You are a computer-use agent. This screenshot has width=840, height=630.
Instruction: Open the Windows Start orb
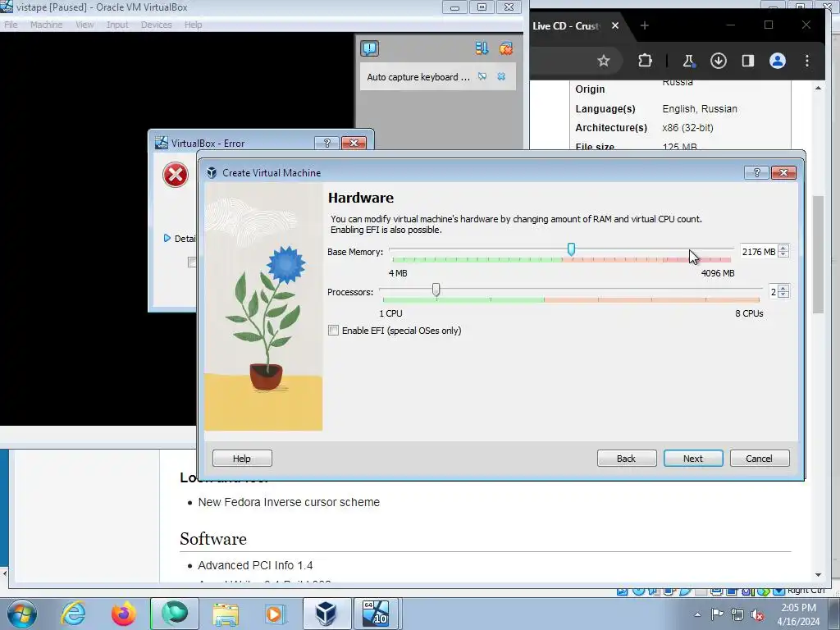coord(22,614)
